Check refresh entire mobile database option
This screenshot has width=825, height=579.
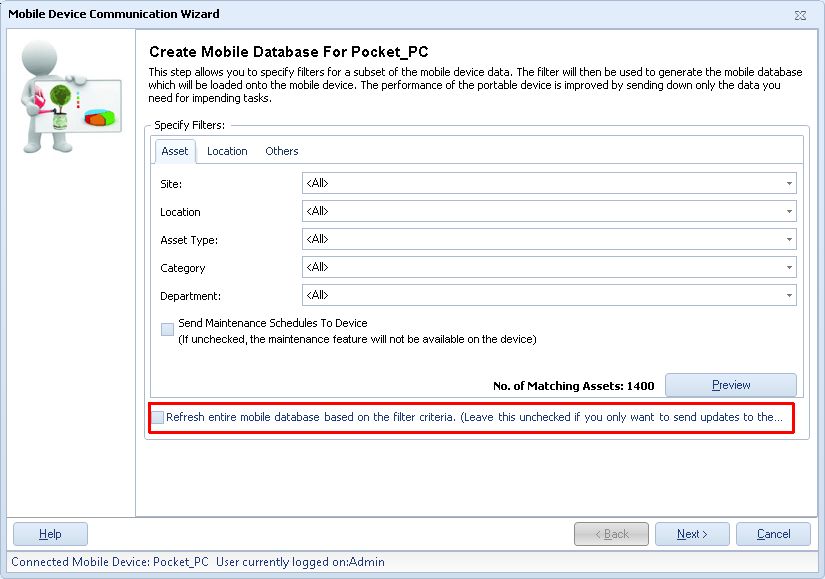click(156, 418)
